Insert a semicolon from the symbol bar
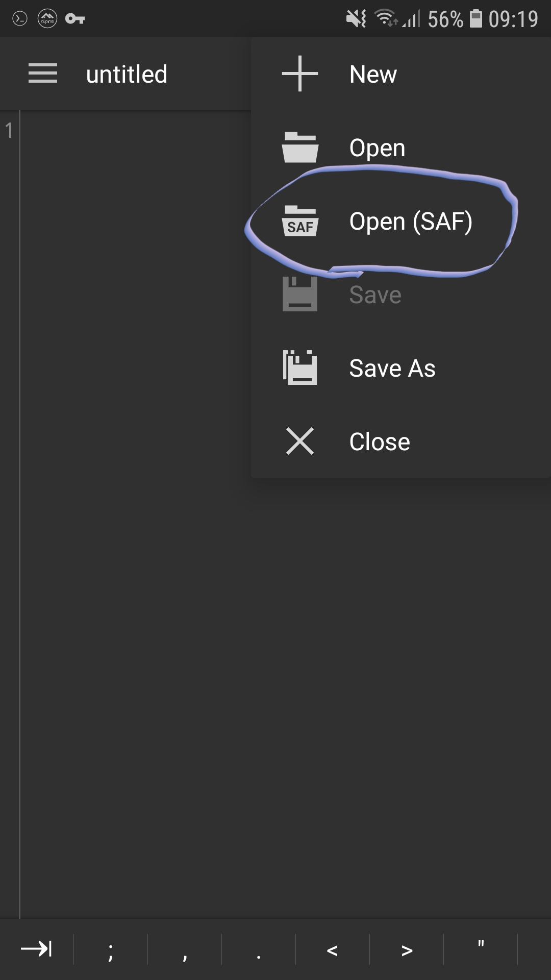The image size is (551, 980). pos(111,949)
